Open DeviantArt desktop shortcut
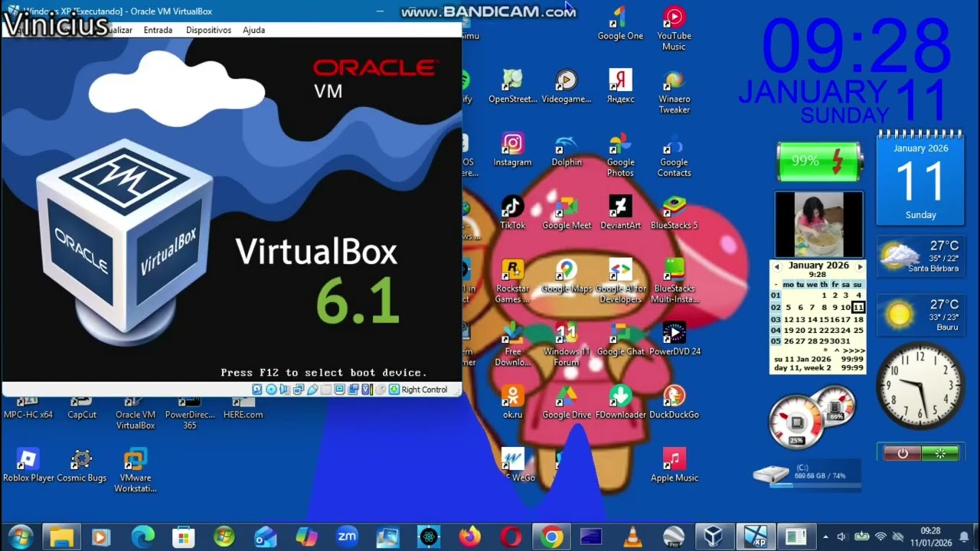Screen dimensions: 980x551 tap(620, 212)
